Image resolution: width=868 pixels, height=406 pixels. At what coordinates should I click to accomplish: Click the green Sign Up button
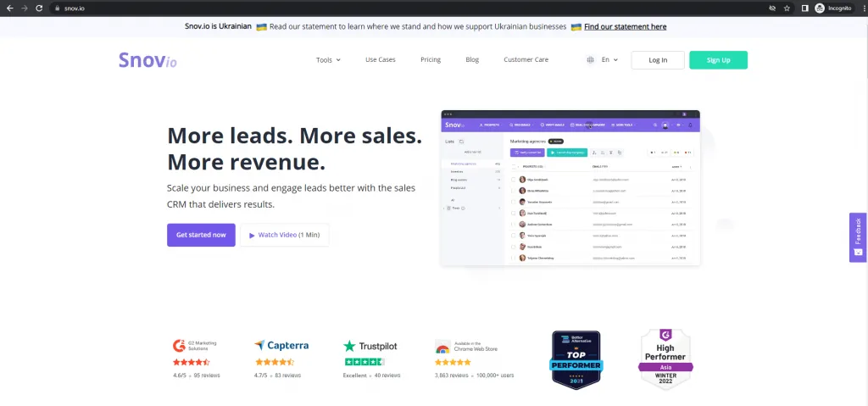[x=718, y=60]
